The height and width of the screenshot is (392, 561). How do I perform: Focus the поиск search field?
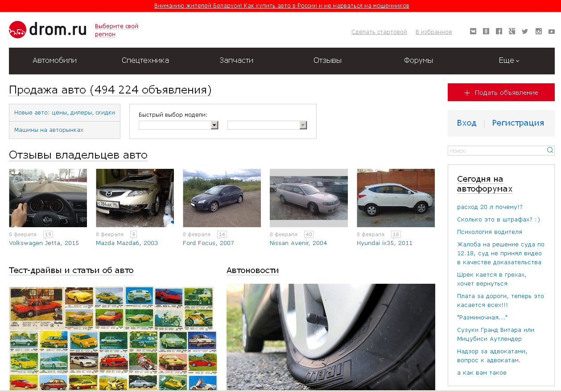497,151
